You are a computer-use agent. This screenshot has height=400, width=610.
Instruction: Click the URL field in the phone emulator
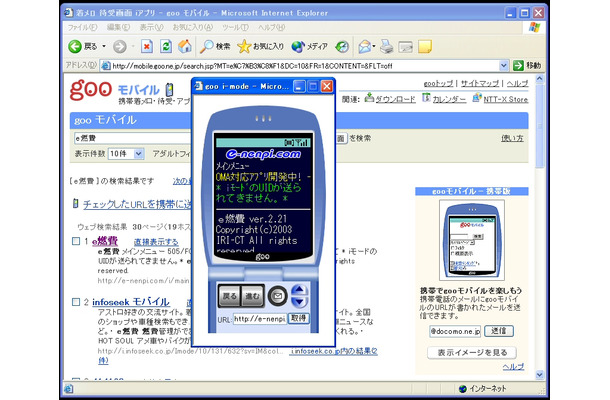[260, 319]
